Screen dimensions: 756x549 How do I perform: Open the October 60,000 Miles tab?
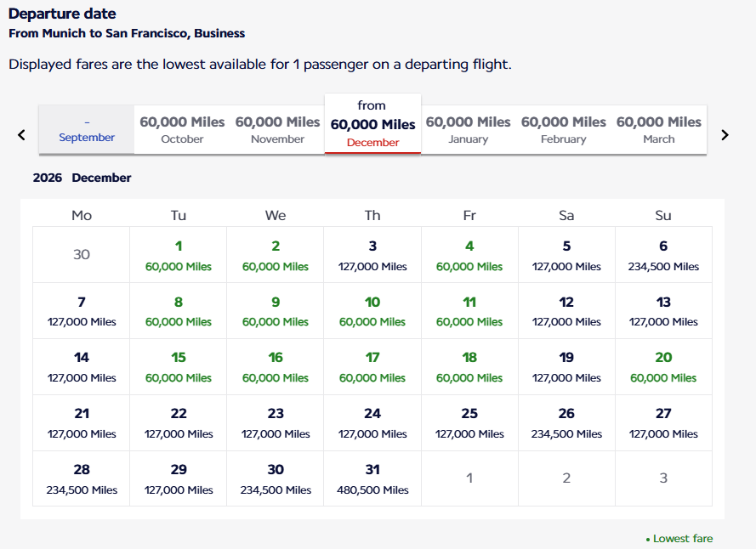click(x=182, y=130)
